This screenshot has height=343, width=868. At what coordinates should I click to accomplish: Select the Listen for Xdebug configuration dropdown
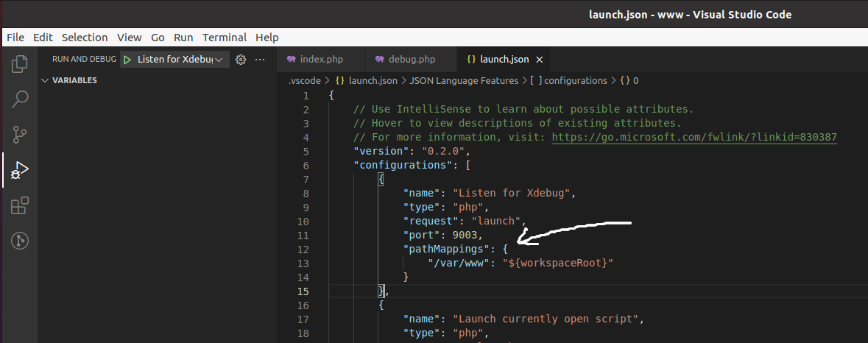pos(174,59)
